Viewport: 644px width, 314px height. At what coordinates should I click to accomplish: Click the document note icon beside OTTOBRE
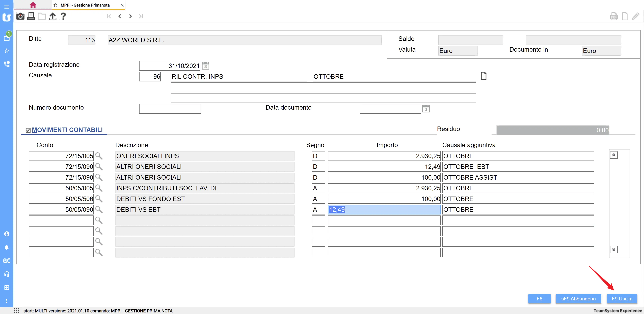pyautogui.click(x=484, y=76)
